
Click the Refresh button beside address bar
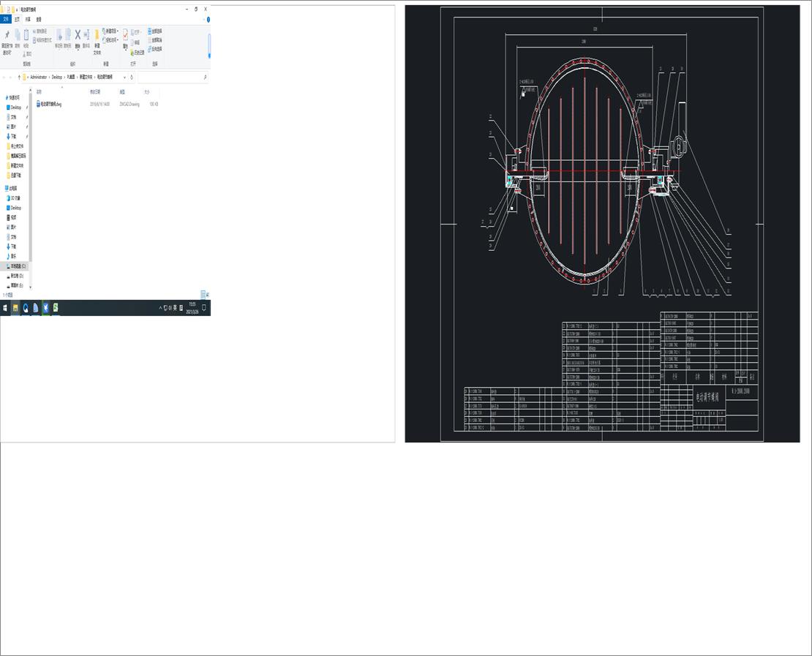click(132, 77)
